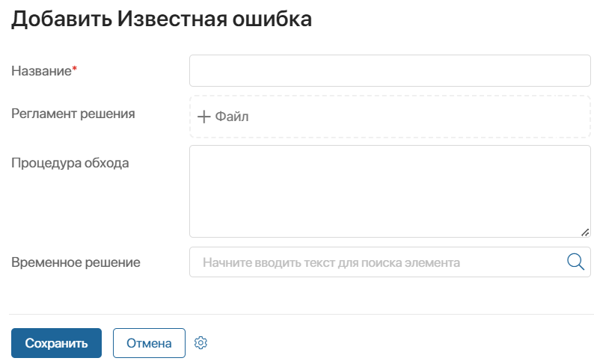Click the Временное решение label

[x=76, y=262]
